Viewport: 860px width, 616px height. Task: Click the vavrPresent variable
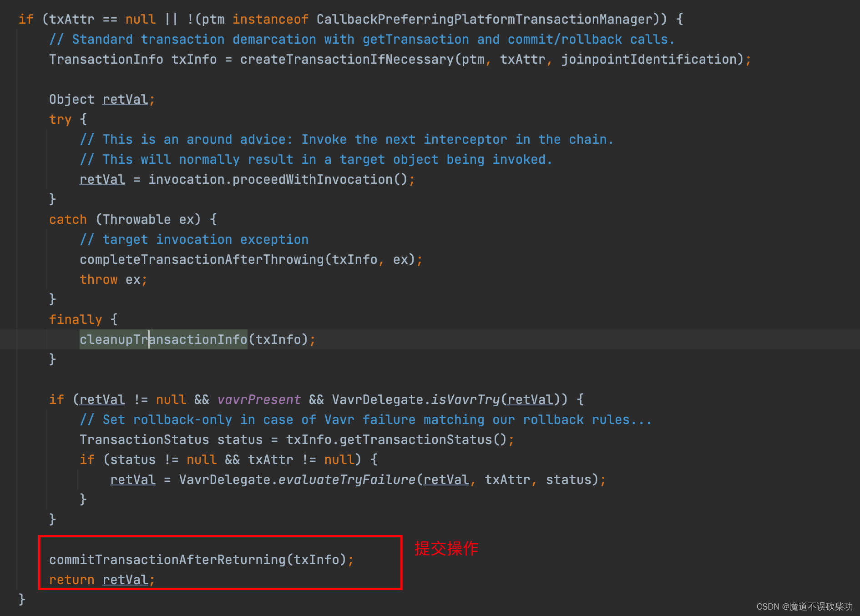tap(259, 400)
